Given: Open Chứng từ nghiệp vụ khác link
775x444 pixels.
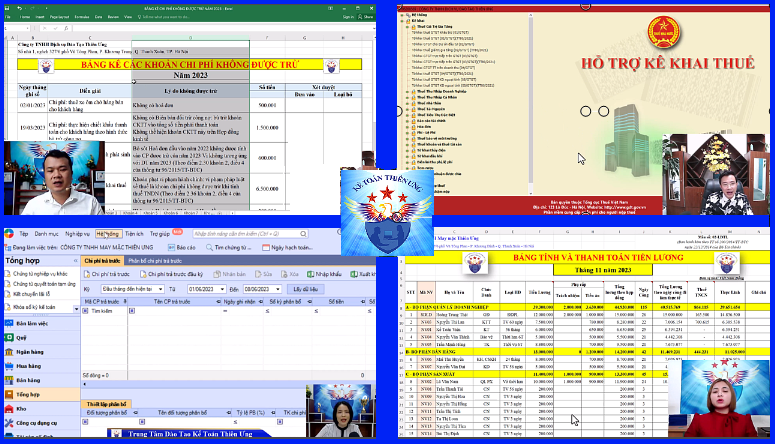Looking at the screenshot, I should click(x=40, y=273).
